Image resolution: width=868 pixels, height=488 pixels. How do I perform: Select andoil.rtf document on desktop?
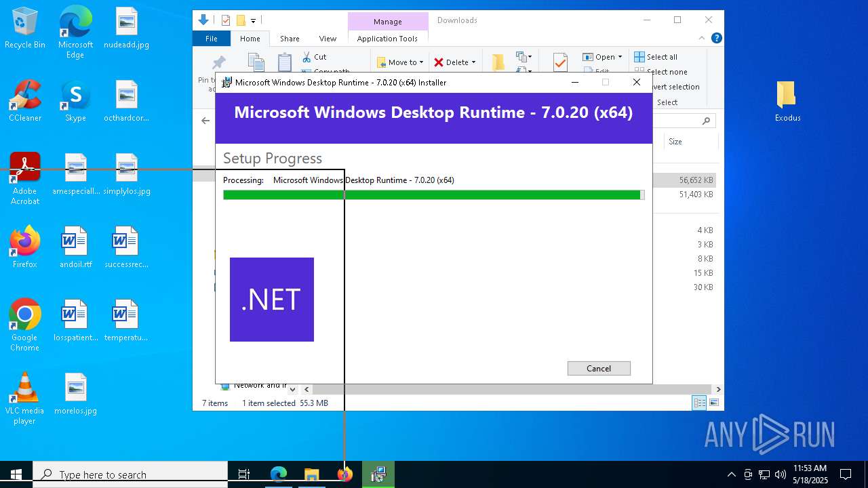point(75,247)
